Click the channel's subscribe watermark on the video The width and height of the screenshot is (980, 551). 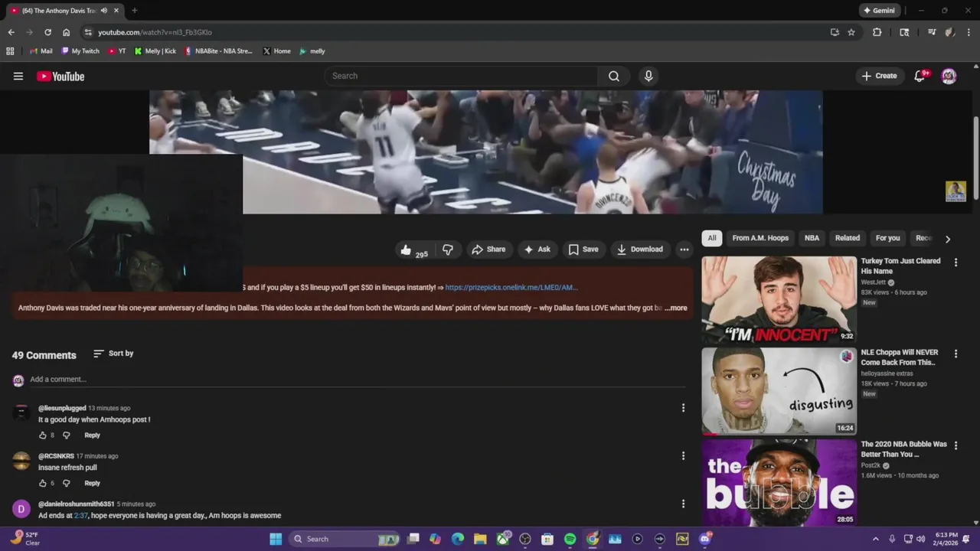(955, 191)
